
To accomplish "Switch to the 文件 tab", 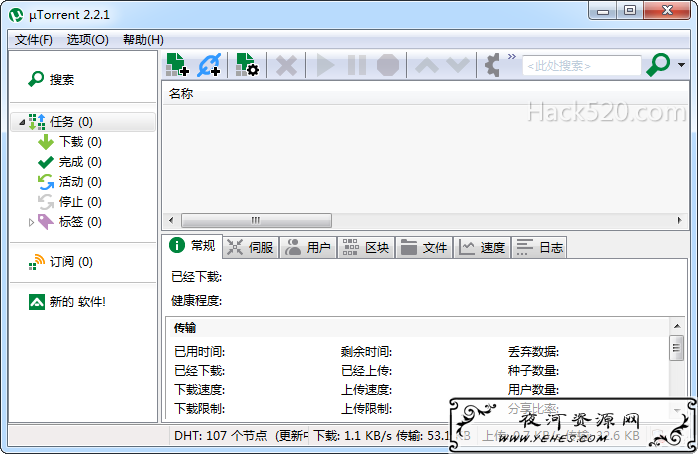I will (x=424, y=247).
